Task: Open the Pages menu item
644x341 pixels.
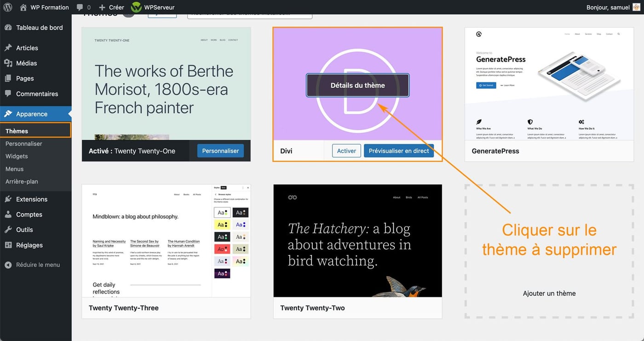Action: 25,78
